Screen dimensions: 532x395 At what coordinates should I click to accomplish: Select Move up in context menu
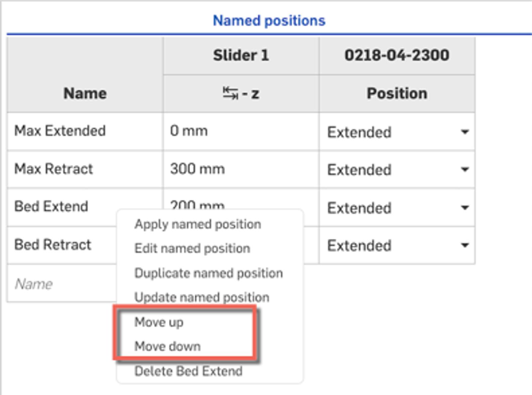(159, 322)
